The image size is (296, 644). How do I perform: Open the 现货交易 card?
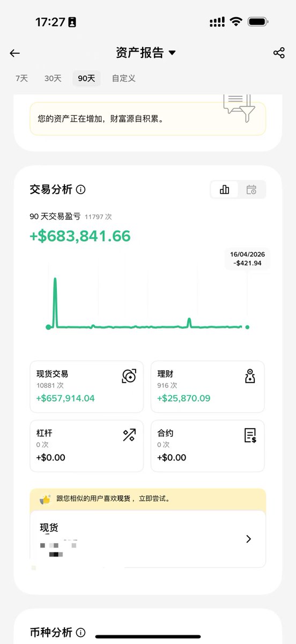pos(86,386)
